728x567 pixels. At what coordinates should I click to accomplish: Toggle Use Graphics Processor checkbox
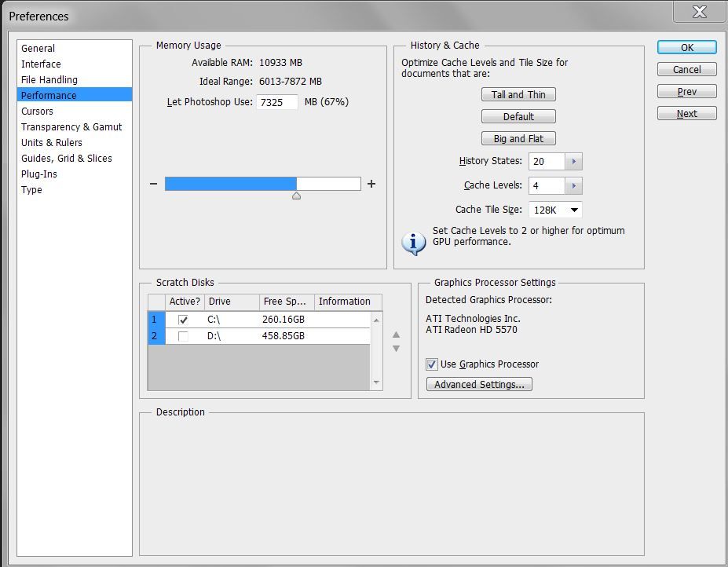[432, 364]
